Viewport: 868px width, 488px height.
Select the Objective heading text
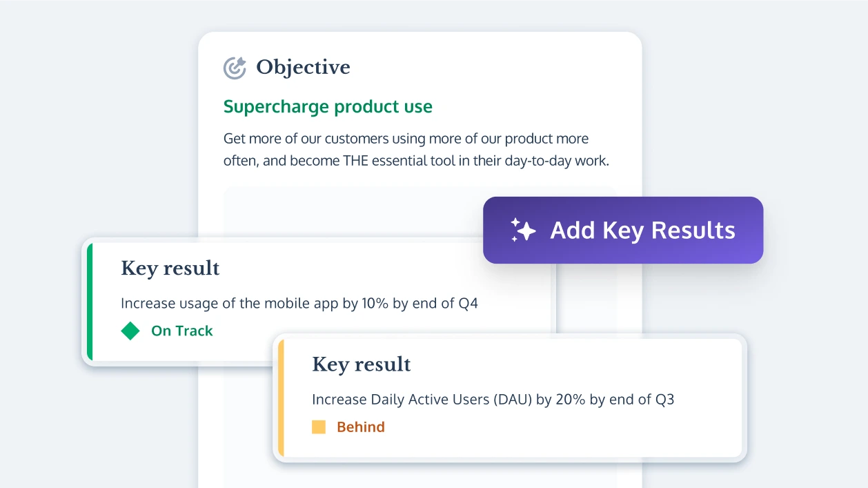[x=303, y=68]
